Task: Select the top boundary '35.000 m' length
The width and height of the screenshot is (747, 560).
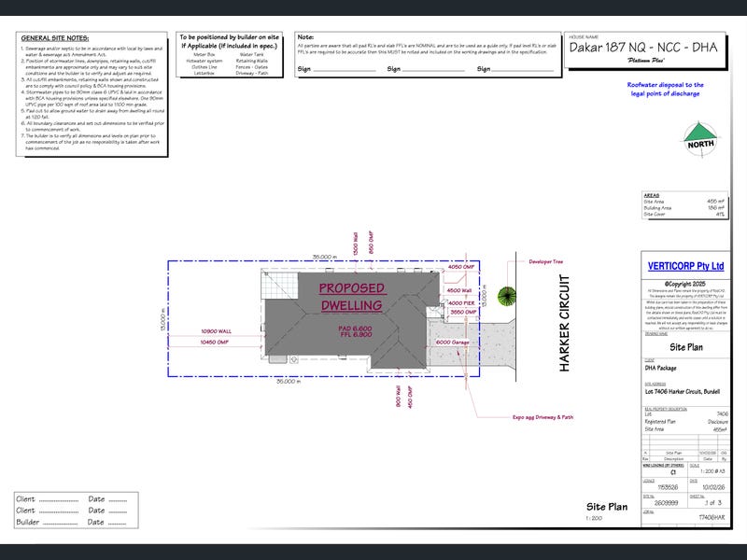Action: (324, 258)
